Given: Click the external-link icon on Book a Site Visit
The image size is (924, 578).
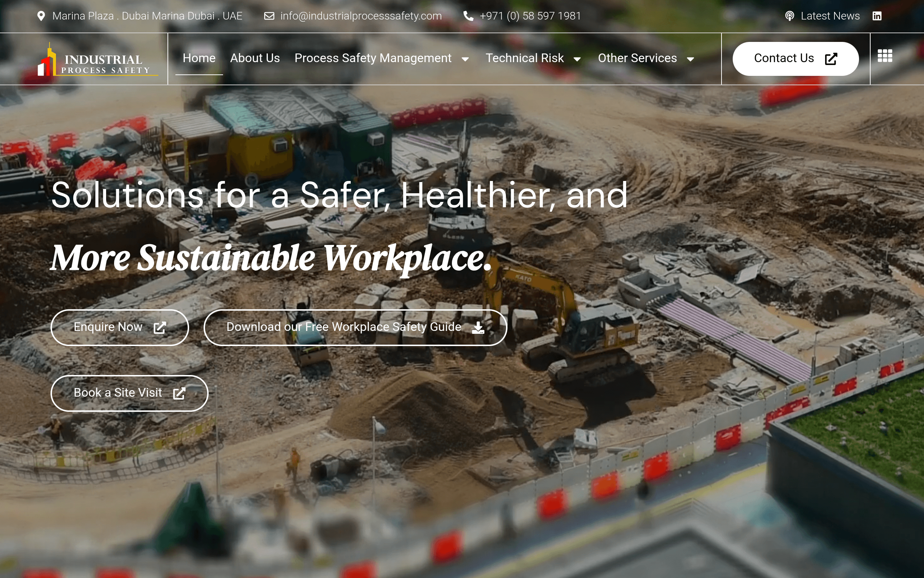Looking at the screenshot, I should (179, 393).
